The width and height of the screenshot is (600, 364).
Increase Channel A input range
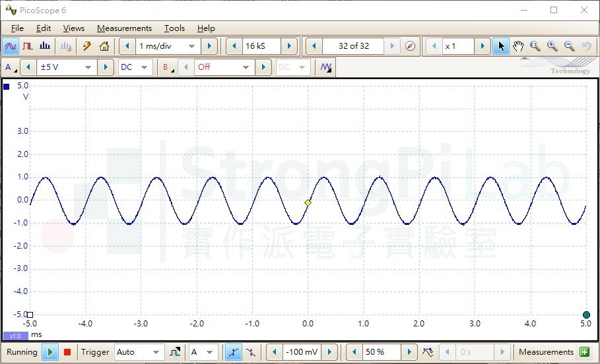106,67
